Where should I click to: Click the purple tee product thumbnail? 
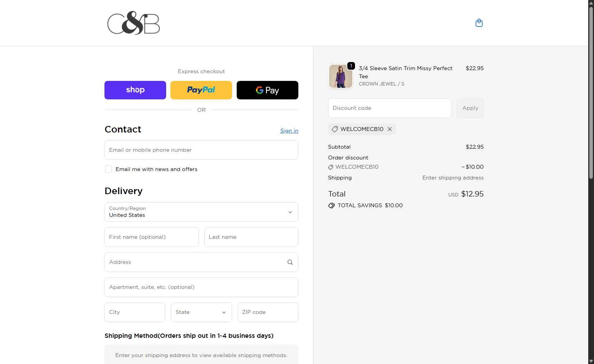(x=341, y=76)
